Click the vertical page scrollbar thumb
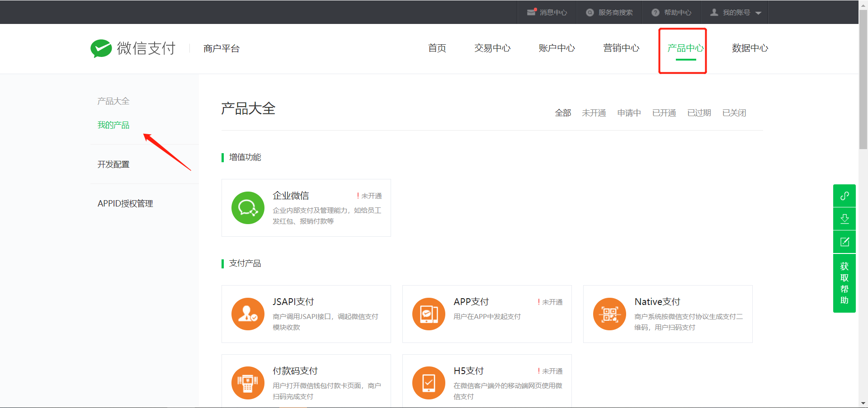The image size is (868, 408). click(x=863, y=80)
